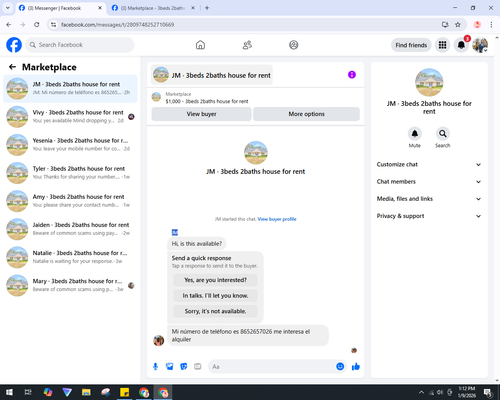Open the emoji picker in message box
This screenshot has width=500, height=400.
pyautogui.click(x=340, y=366)
